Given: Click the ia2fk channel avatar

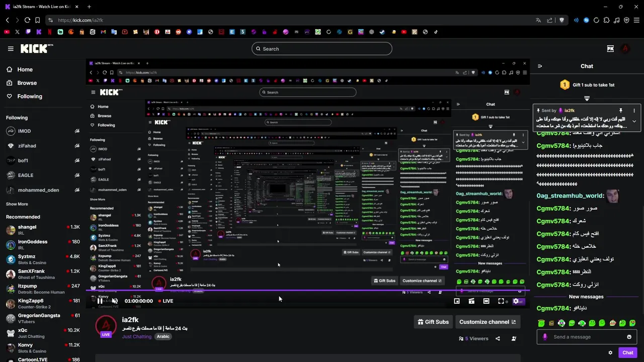Looking at the screenshot, I should click(x=106, y=326).
